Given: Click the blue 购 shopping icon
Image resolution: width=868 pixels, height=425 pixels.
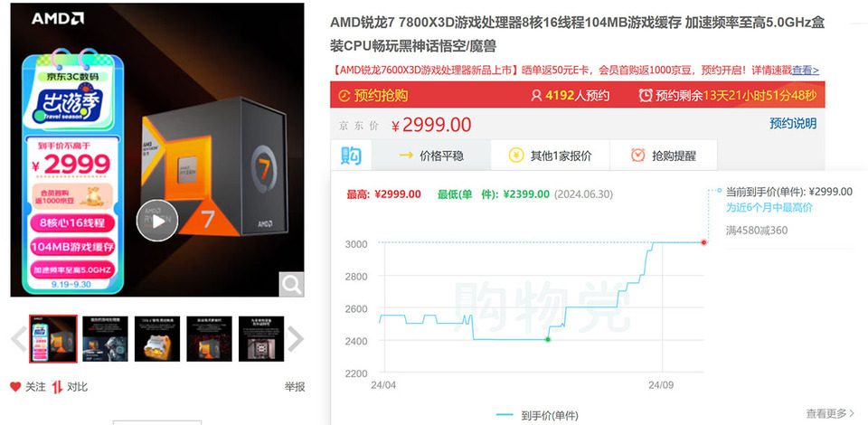Looking at the screenshot, I should pos(351,156).
